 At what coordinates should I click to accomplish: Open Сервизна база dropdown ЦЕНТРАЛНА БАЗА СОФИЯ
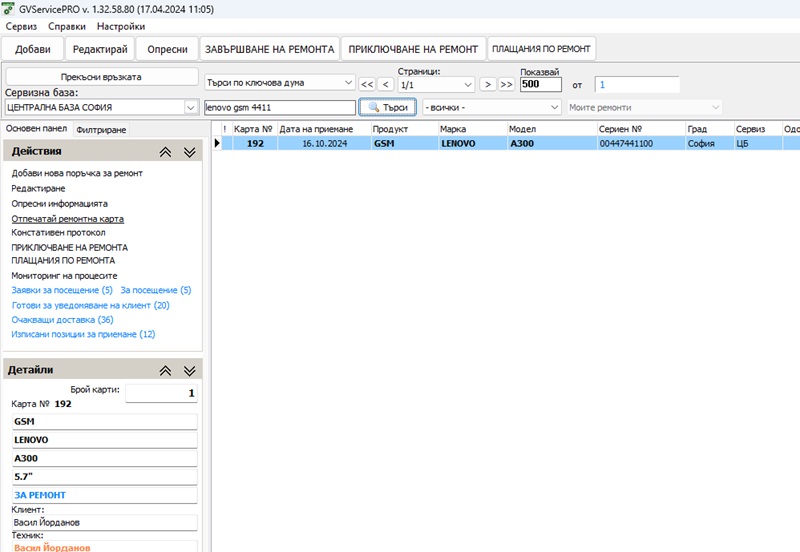pos(102,108)
